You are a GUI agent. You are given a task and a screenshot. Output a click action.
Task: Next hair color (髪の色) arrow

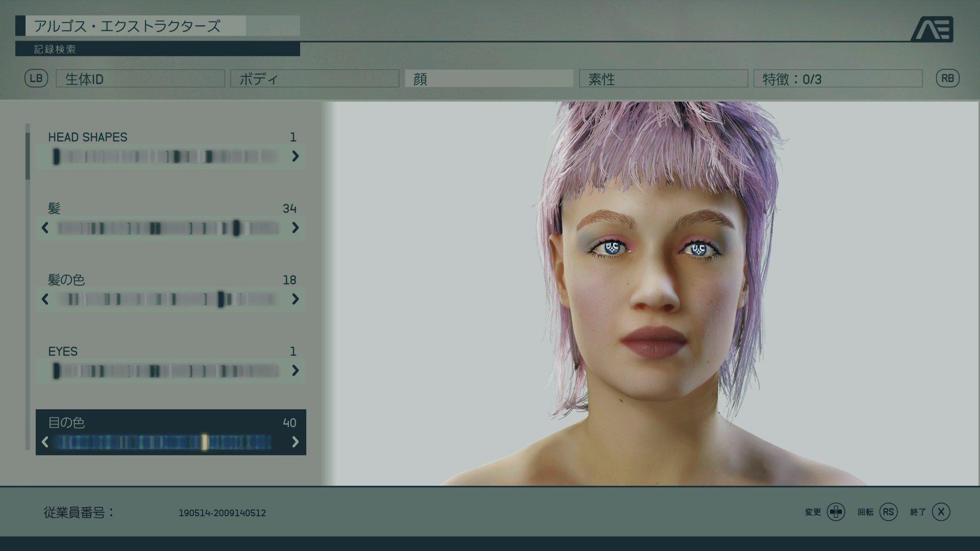pos(295,299)
